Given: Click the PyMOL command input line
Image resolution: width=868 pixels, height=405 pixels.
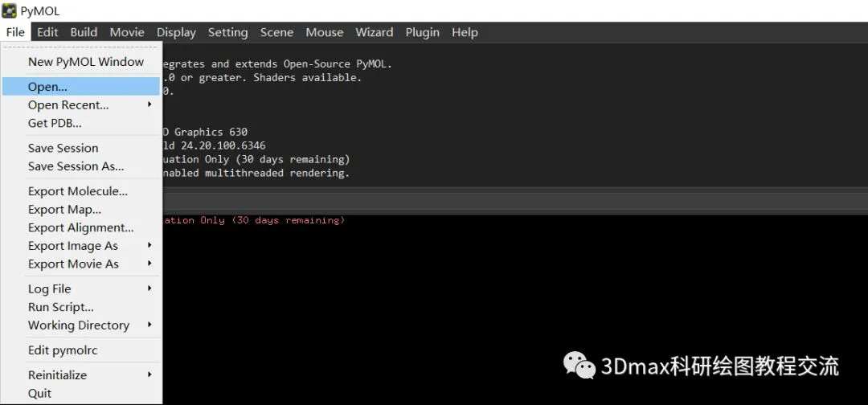Looking at the screenshot, I should 515,202.
